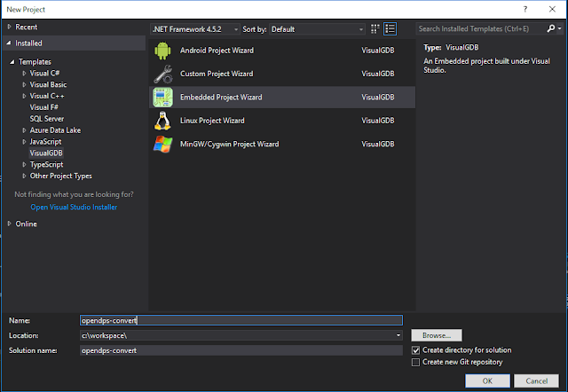The image size is (568, 392).
Task: Expand the Azure Data Lake node arrow
Action: (24, 130)
